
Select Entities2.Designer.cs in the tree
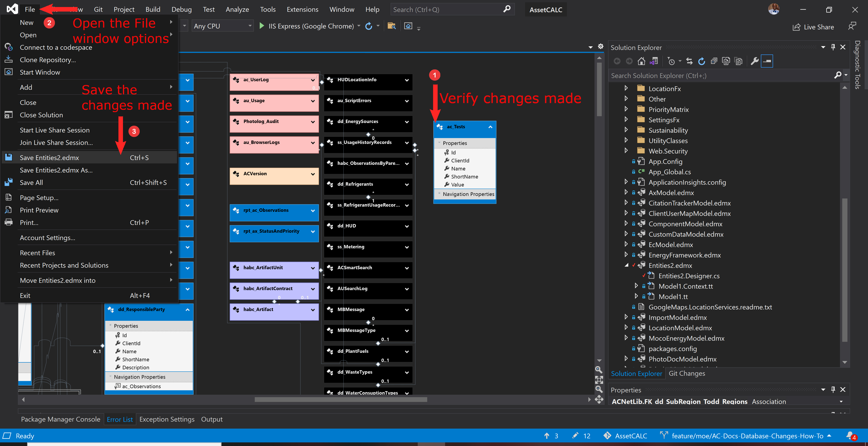tap(689, 276)
